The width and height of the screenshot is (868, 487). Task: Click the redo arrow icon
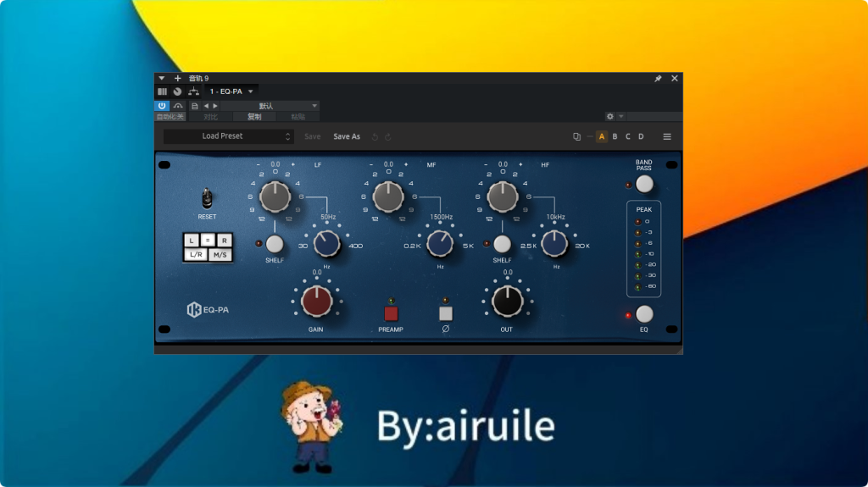tap(388, 136)
